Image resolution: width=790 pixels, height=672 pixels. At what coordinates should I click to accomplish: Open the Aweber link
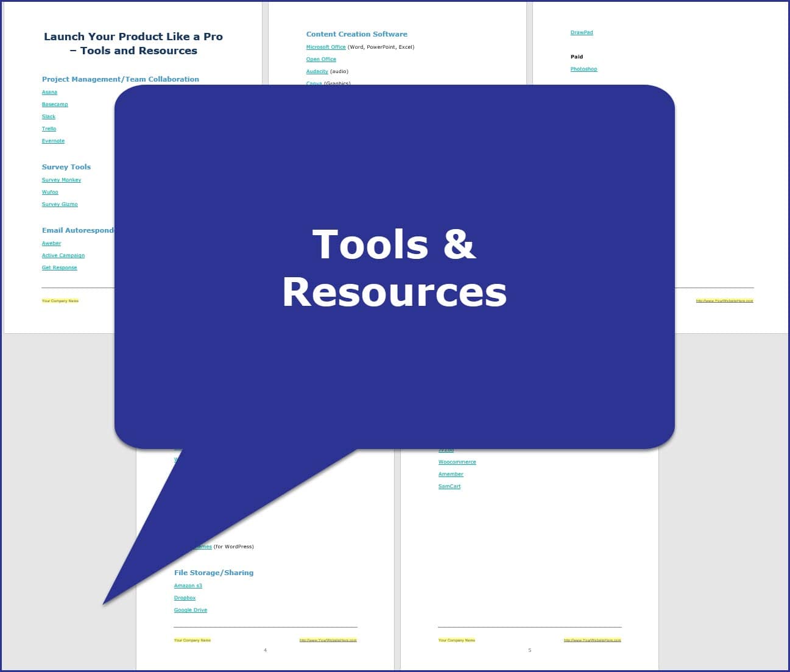(x=51, y=243)
